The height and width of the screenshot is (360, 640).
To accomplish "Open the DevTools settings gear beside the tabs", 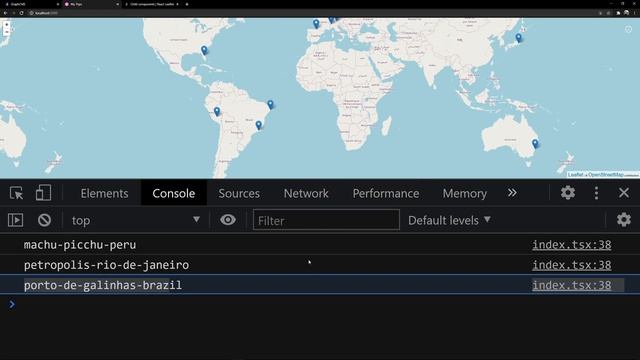I will [567, 193].
